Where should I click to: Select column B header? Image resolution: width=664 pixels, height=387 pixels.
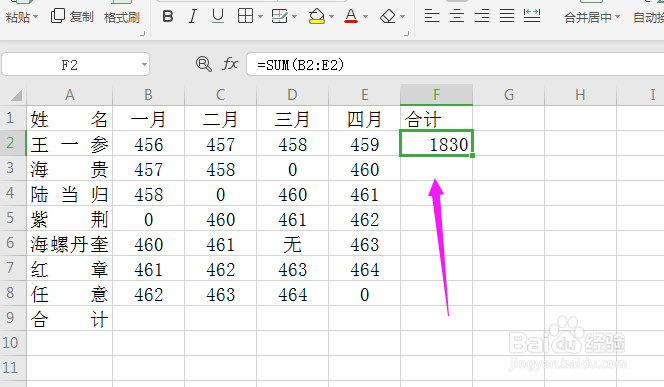click(x=149, y=95)
